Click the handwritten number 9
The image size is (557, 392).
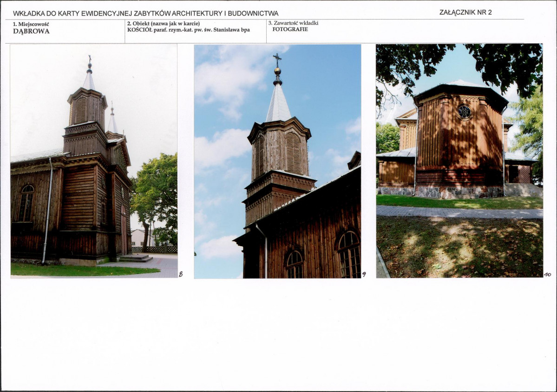coord(364,274)
